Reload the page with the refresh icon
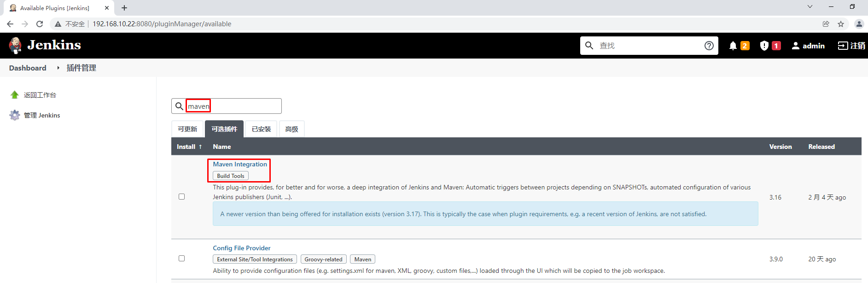The width and height of the screenshot is (868, 283). click(x=40, y=24)
